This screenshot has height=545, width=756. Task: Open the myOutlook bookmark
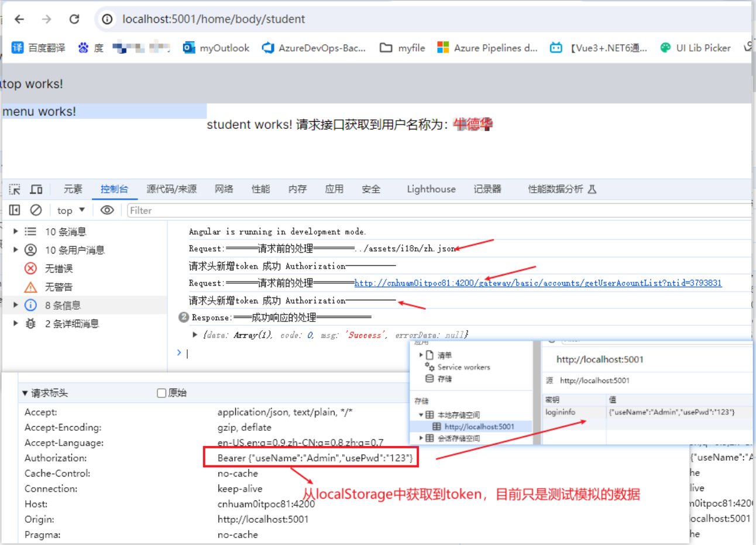click(x=216, y=48)
